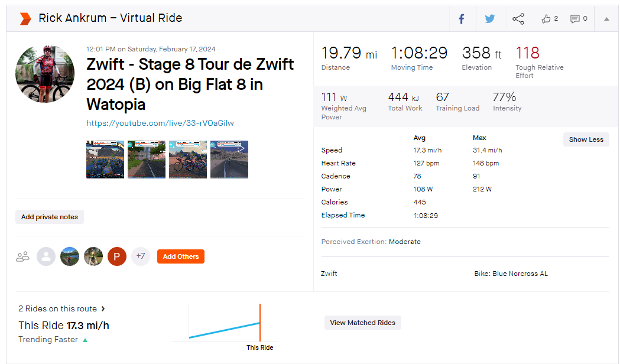This screenshot has height=364, width=620.
Task: Share the ride on Twitter
Action: point(490,18)
